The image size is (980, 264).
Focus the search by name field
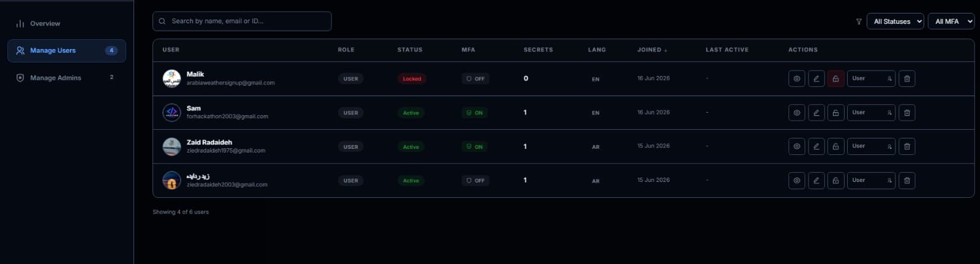pos(242,21)
